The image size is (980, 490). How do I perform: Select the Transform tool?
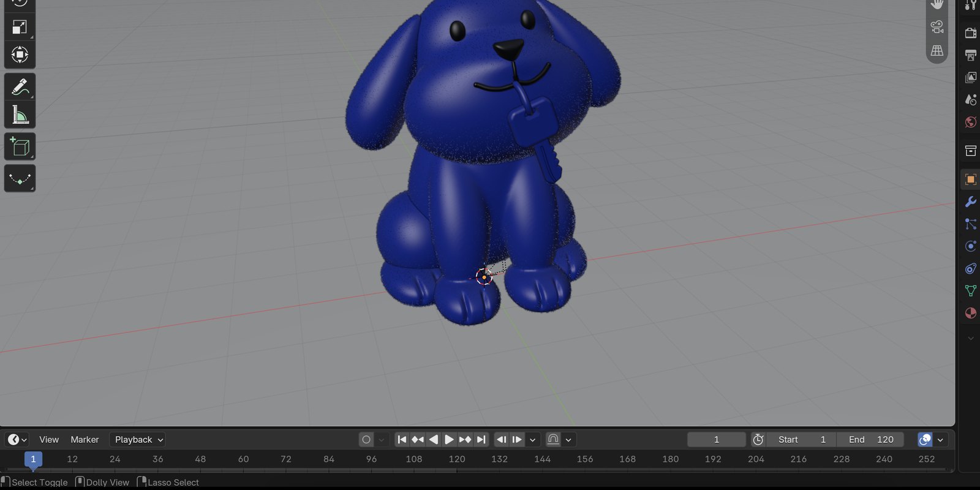point(20,55)
